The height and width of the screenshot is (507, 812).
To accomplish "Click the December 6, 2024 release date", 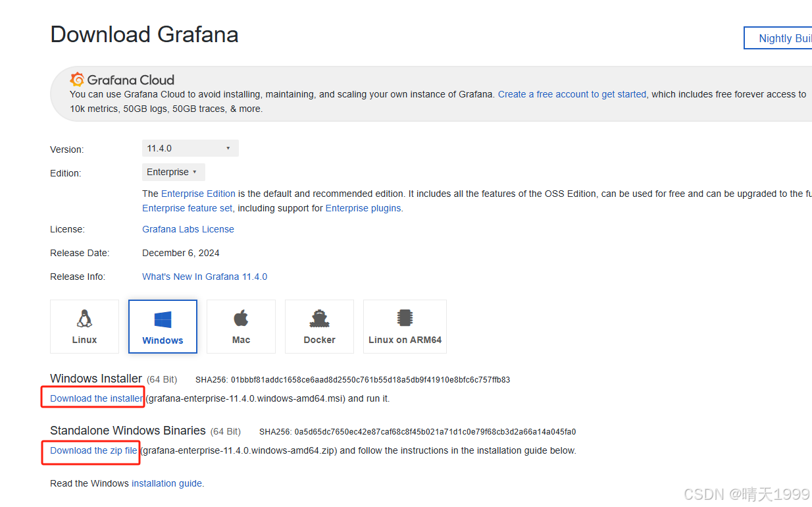I will click(x=181, y=253).
